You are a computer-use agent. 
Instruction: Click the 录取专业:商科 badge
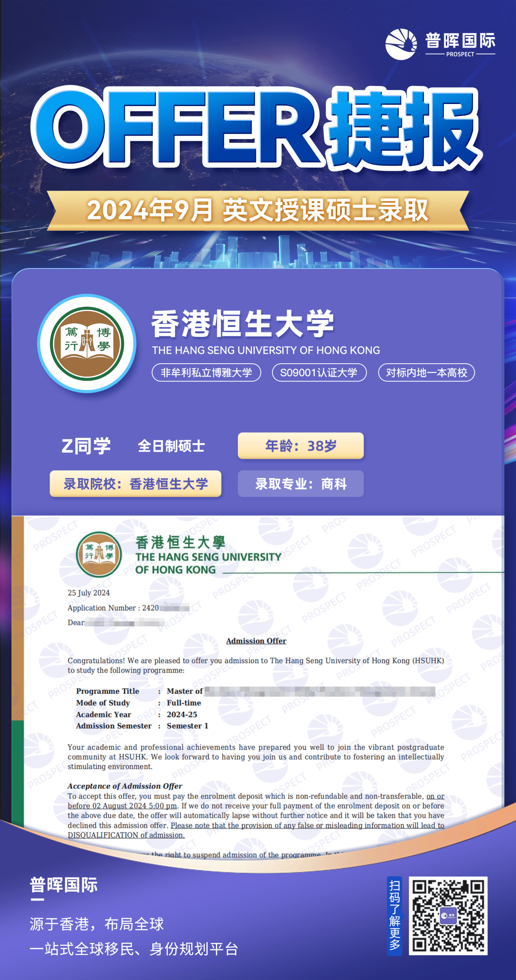[300, 484]
